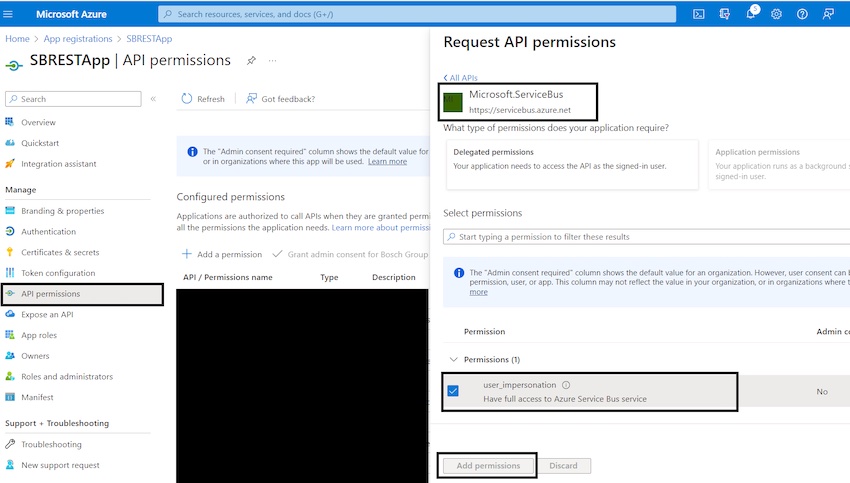Open Manifest in the sidebar

(x=37, y=397)
